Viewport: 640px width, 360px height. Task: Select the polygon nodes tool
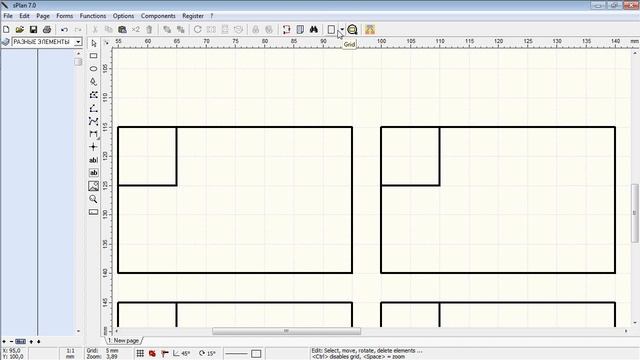tap(93, 95)
